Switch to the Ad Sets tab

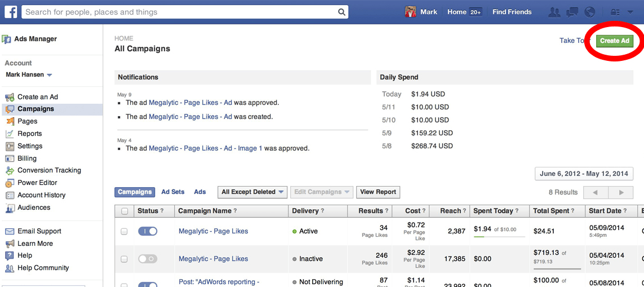click(x=173, y=192)
